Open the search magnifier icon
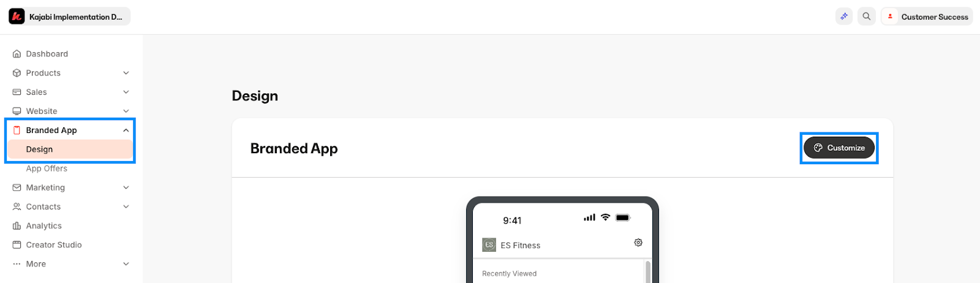The width and height of the screenshot is (980, 283). (866, 17)
